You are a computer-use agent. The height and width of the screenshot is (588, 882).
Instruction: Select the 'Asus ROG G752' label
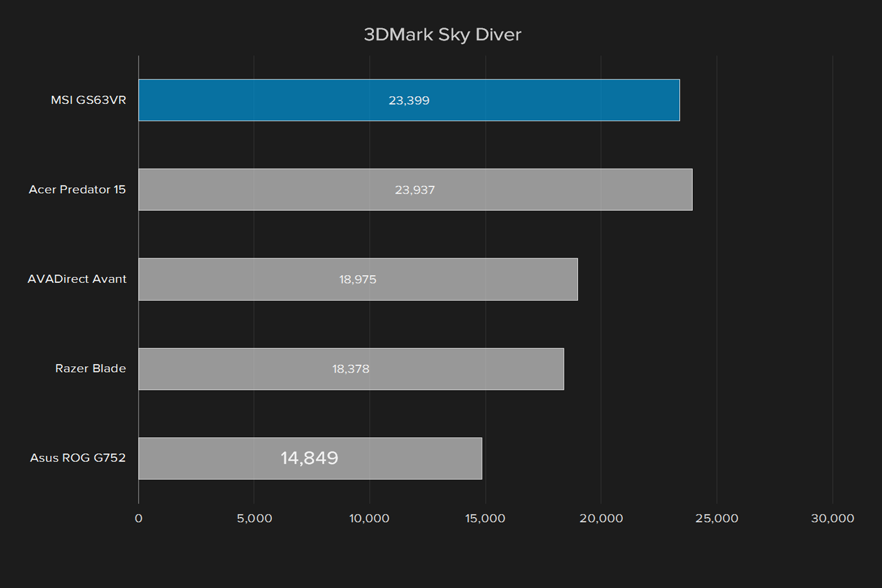(x=78, y=458)
